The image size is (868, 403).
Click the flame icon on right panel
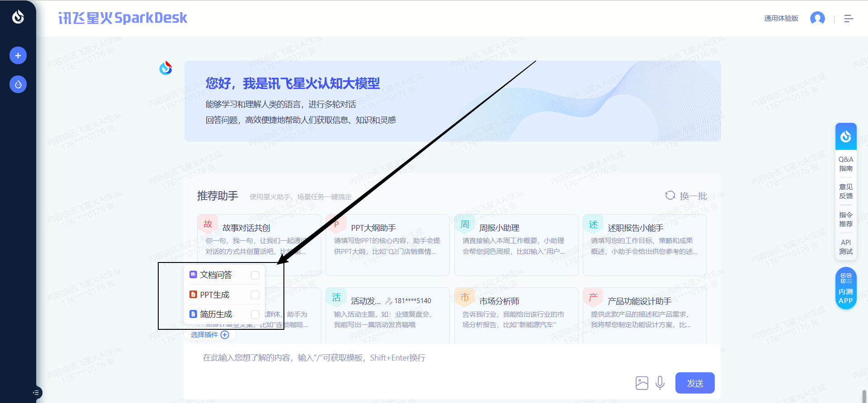(846, 136)
